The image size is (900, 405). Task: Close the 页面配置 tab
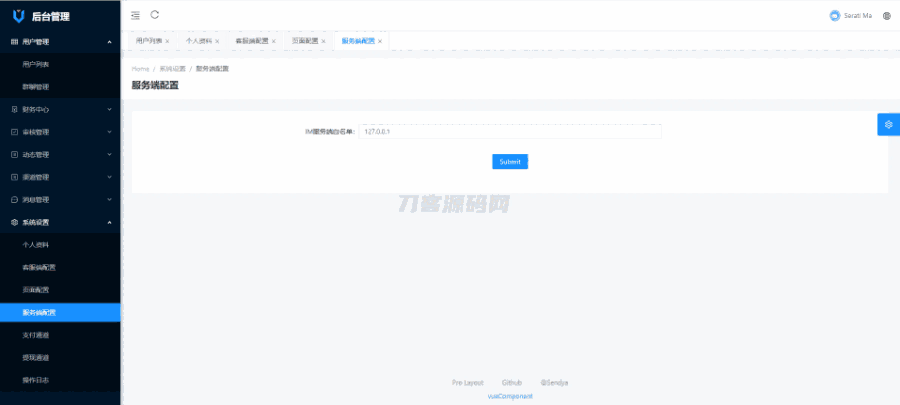click(x=323, y=41)
